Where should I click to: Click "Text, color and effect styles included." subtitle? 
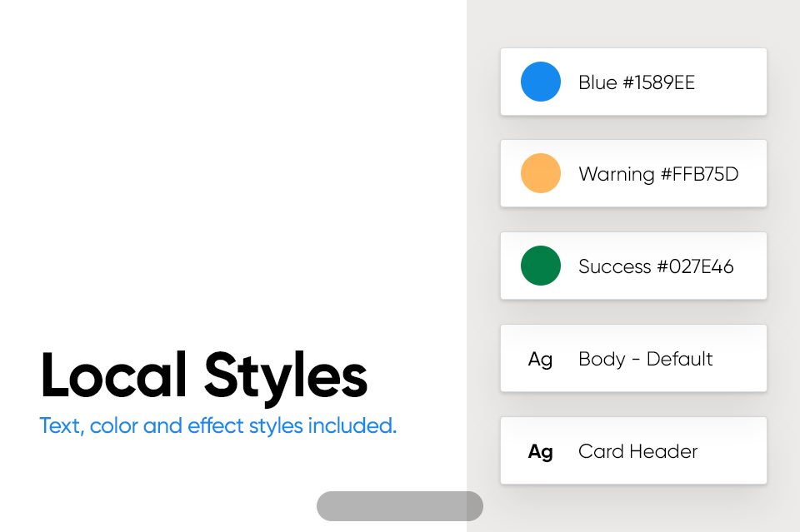coord(217,425)
